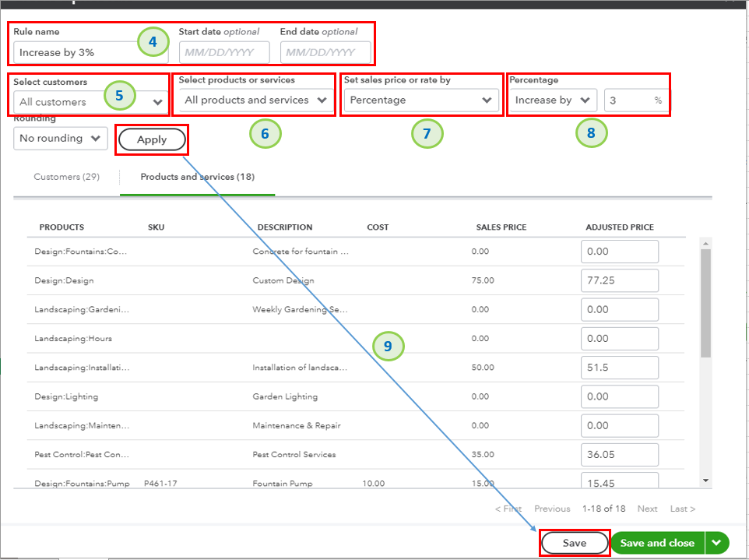Click sales price 35.00

(483, 455)
